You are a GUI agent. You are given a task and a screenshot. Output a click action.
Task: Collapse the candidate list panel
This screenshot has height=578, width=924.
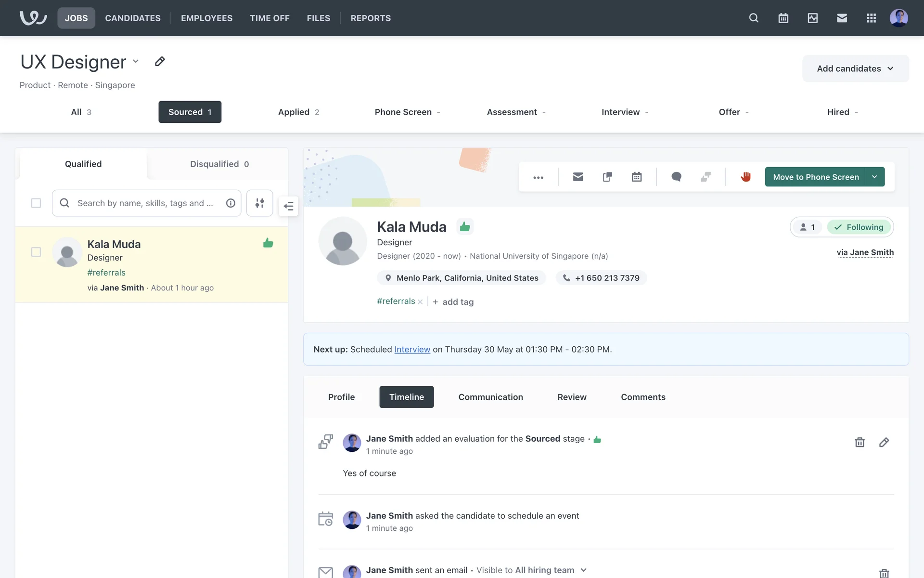[289, 206]
